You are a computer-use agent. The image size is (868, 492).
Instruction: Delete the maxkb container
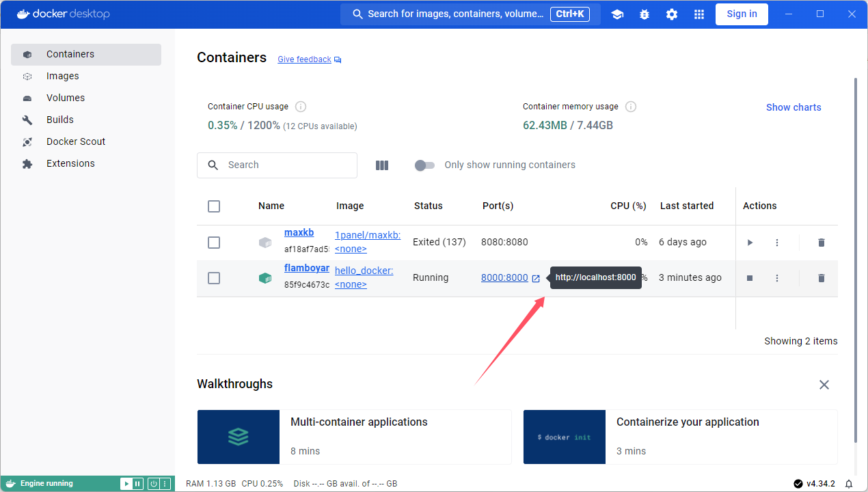click(x=822, y=243)
